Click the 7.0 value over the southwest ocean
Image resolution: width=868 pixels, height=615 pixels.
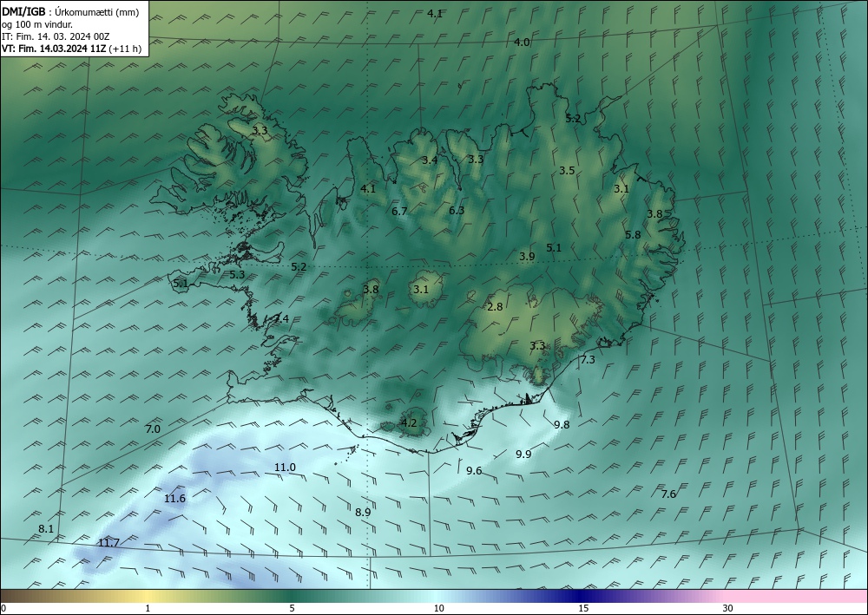pyautogui.click(x=152, y=429)
